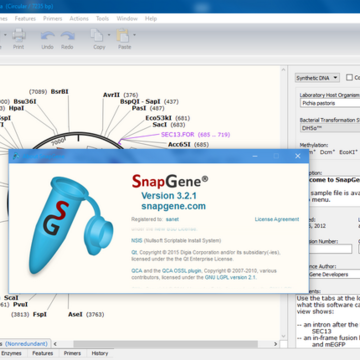Select the Acc65I enzyme label
Image resolution: width=360 pixels, height=360 pixels.
179,144
